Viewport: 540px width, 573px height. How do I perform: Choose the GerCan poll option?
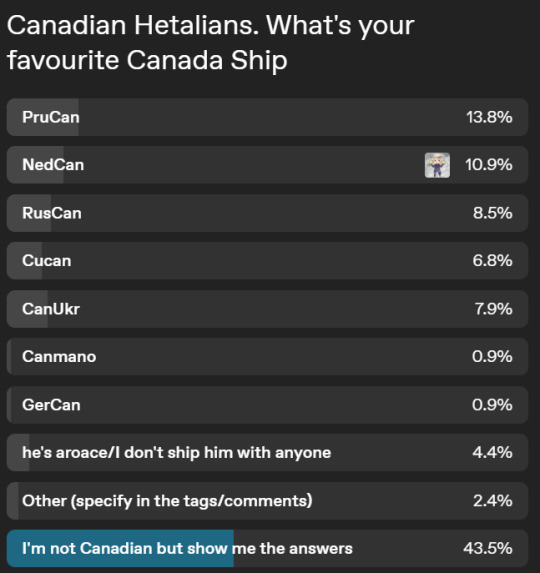[x=267, y=405]
